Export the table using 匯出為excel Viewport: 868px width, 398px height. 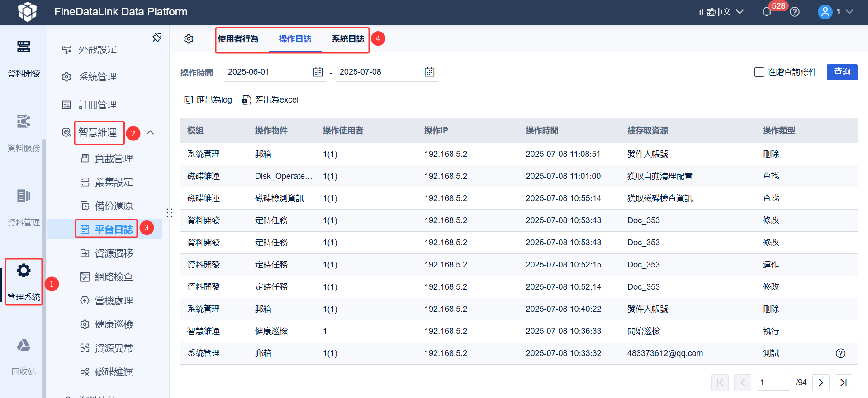270,100
